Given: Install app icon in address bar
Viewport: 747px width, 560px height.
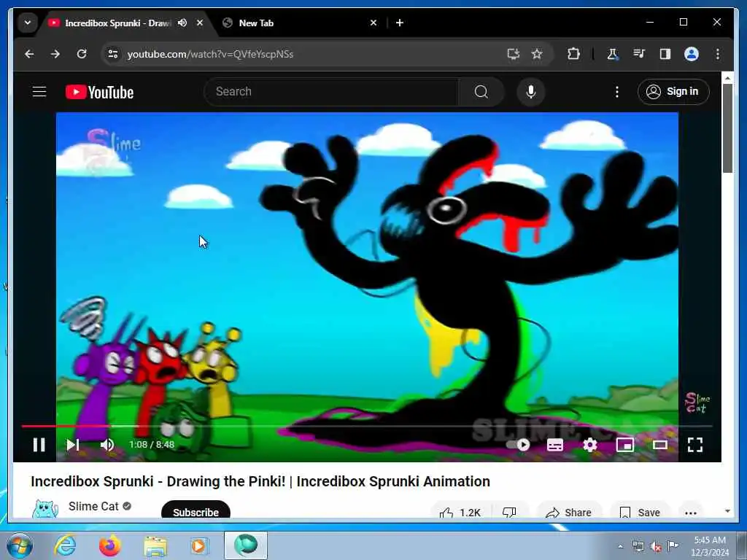Looking at the screenshot, I should pyautogui.click(x=513, y=54).
